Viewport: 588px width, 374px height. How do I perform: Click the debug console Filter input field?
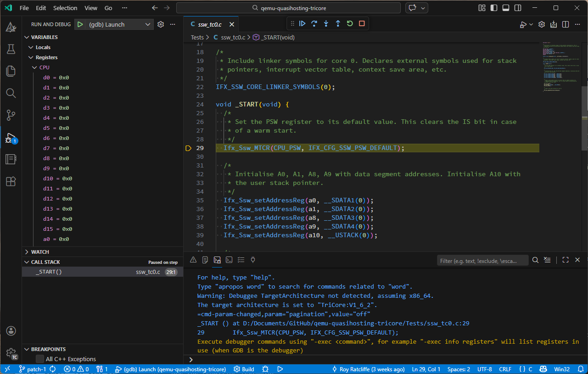point(482,260)
